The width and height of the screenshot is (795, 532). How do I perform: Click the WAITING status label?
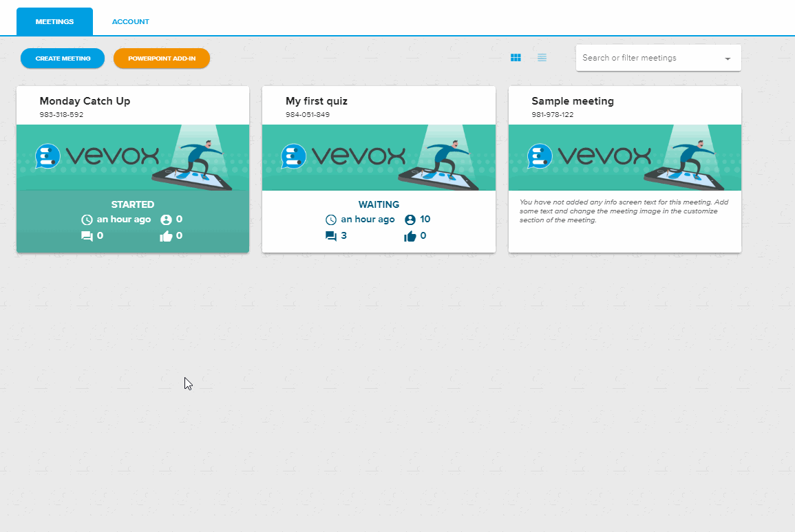tap(379, 204)
